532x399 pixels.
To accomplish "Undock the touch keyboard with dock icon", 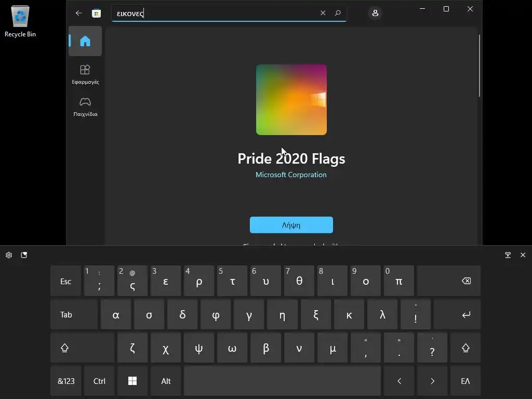I will 508,255.
